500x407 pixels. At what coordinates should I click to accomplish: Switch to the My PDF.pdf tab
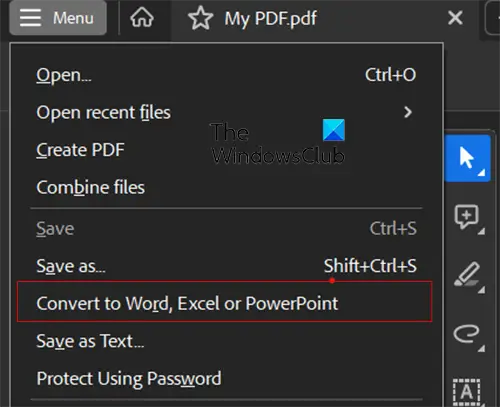pyautogui.click(x=270, y=18)
